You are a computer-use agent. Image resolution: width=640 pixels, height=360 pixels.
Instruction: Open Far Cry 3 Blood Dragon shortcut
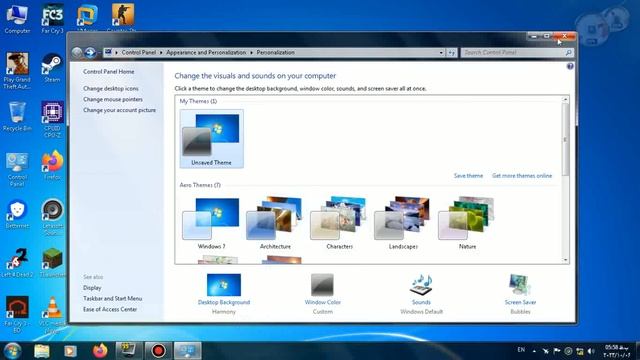[x=17, y=315]
